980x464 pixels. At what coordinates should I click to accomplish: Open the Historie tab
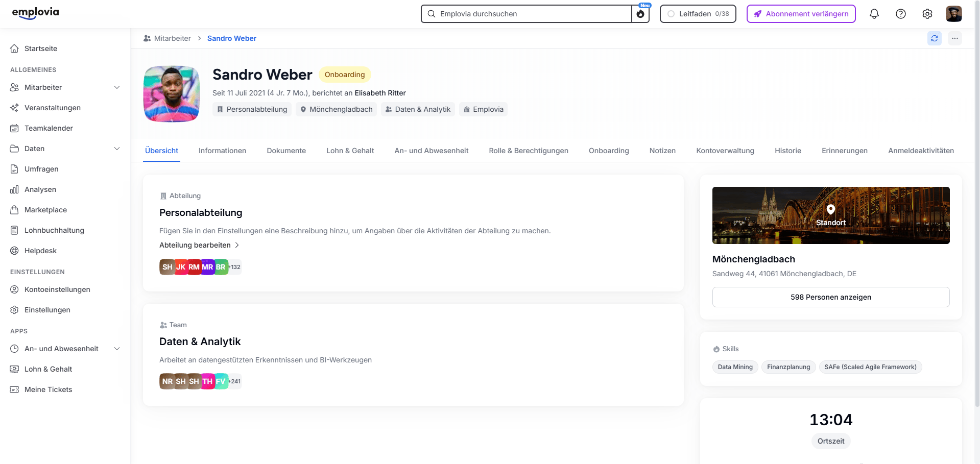pos(788,151)
